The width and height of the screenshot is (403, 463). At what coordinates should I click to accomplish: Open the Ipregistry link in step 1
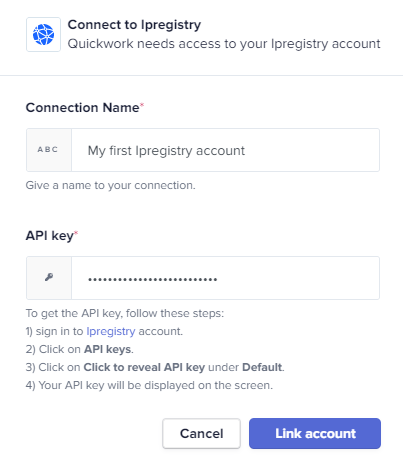[111, 331]
